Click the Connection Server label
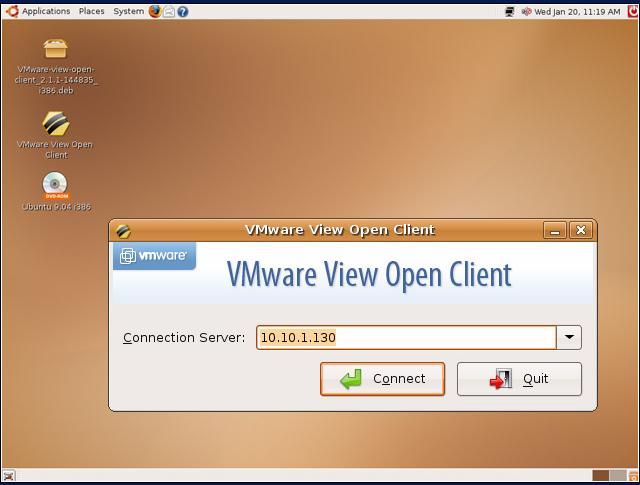This screenshot has width=640, height=485. (x=184, y=338)
